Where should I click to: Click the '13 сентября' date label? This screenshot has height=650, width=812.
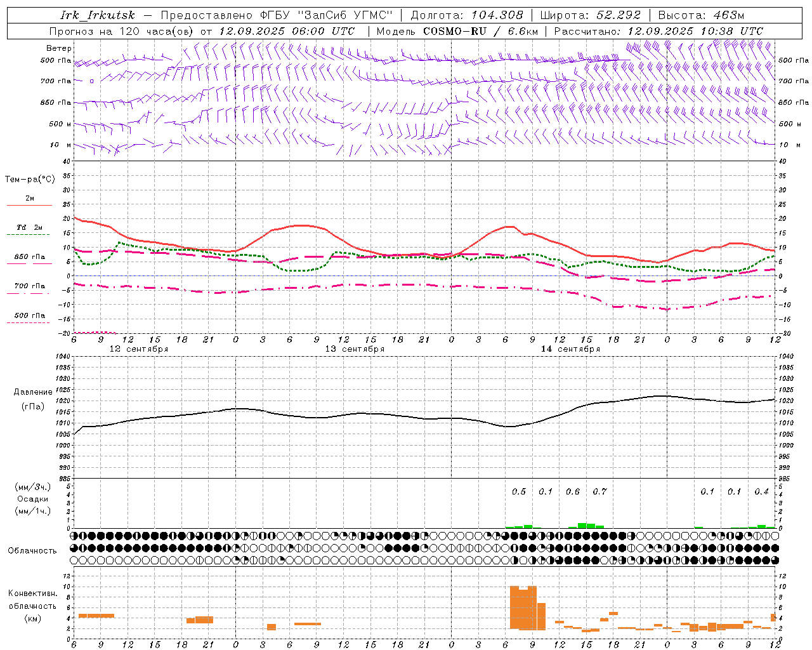pos(355,349)
